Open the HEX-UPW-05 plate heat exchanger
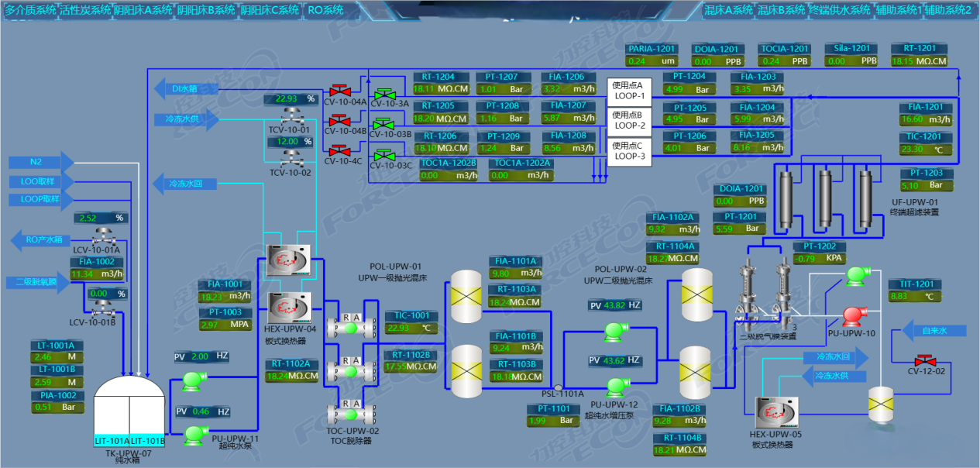Image resolution: width=980 pixels, height=468 pixels. [775, 412]
